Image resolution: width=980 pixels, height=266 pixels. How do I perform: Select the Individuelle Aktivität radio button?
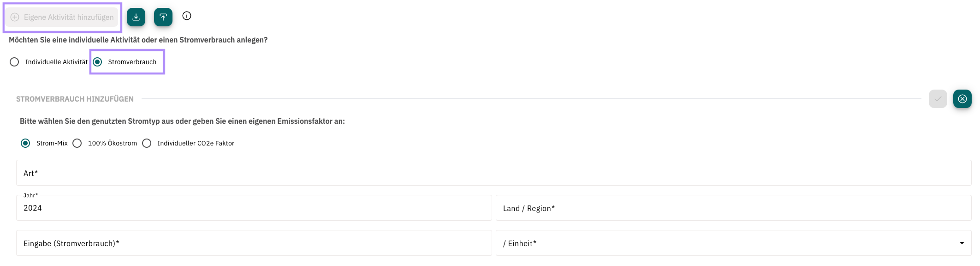pos(14,62)
